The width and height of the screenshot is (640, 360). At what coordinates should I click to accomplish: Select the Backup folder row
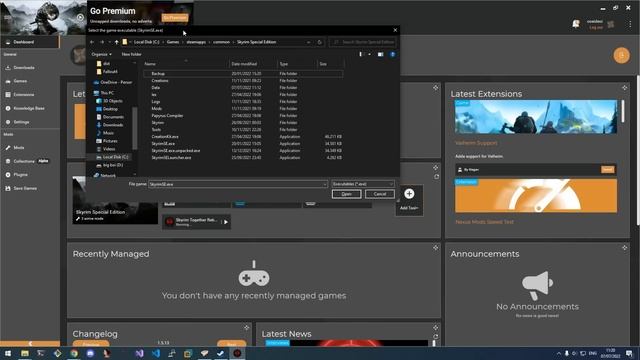(x=243, y=73)
